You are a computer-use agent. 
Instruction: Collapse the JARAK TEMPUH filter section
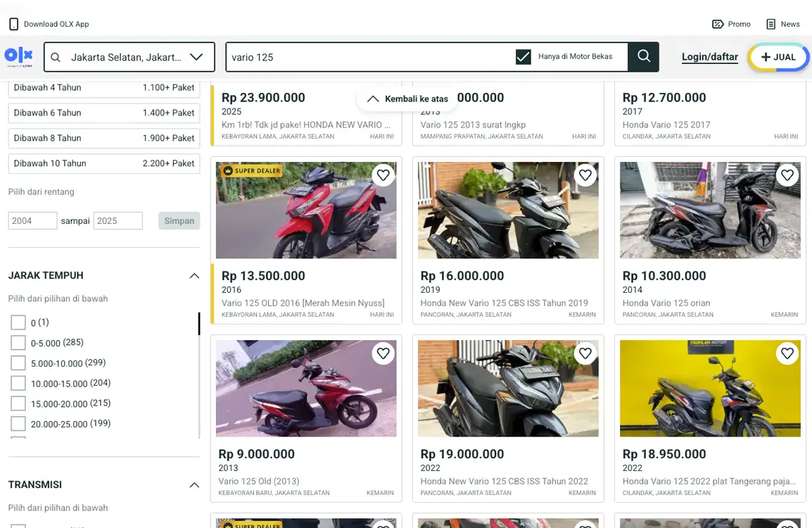pyautogui.click(x=194, y=276)
